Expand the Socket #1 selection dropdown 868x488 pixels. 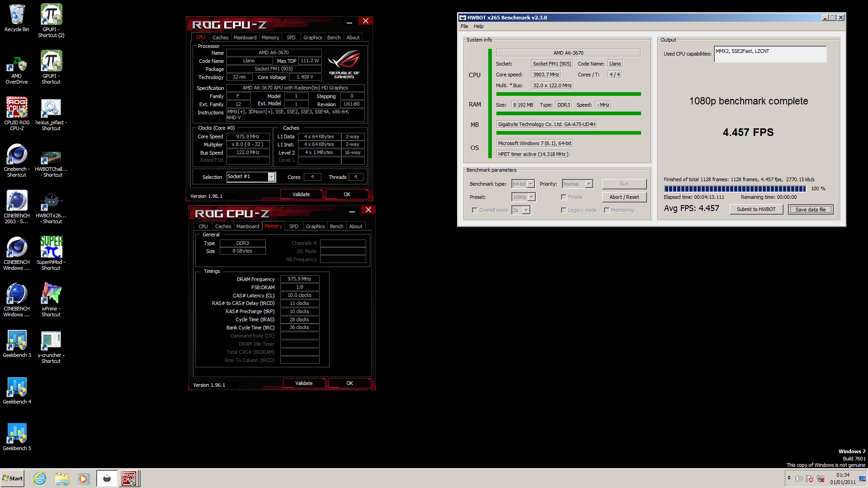coord(271,177)
